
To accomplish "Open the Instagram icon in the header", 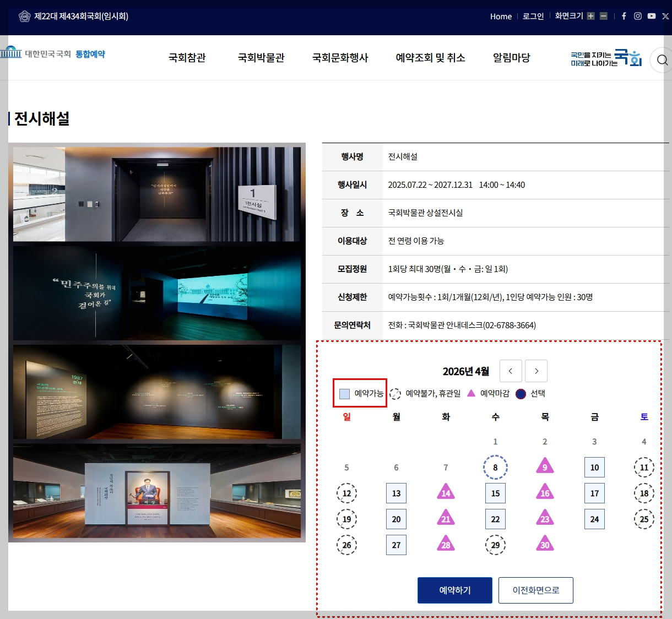I will [x=637, y=16].
